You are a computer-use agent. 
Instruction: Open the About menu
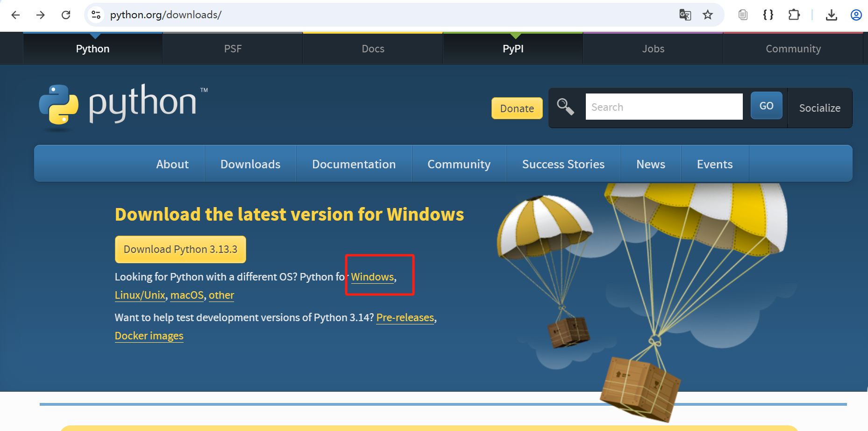pos(172,164)
